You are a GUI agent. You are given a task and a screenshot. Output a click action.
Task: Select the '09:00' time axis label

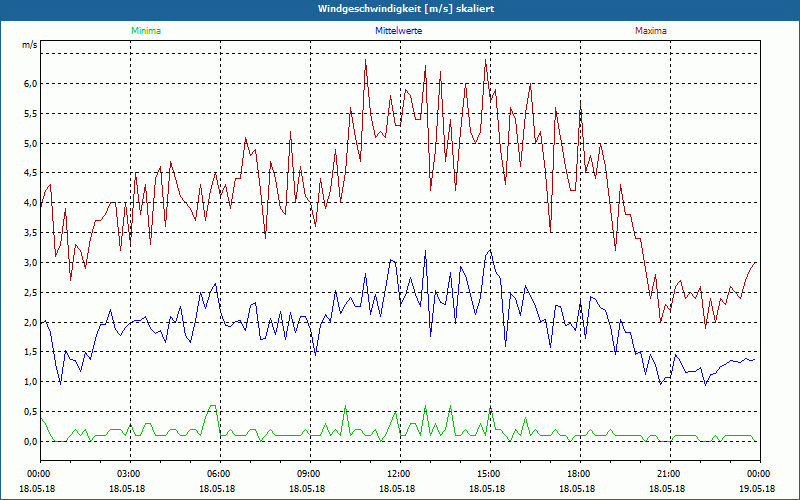[x=311, y=474]
